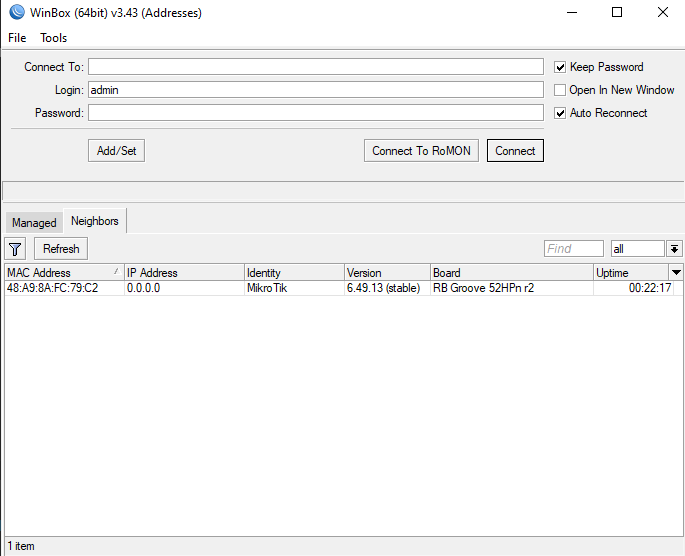Open the Tools menu

coord(54,38)
